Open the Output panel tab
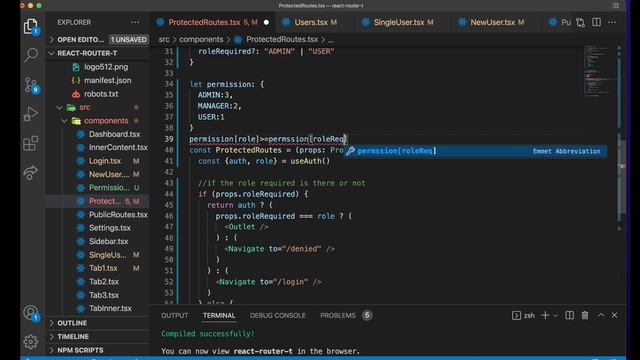640x360 pixels. pos(175,316)
